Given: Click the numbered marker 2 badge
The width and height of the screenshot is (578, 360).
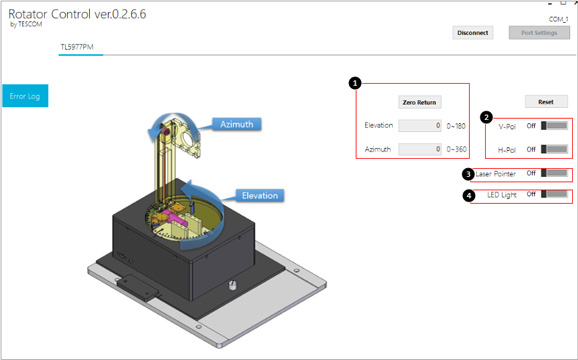Looking at the screenshot, I should click(486, 118).
